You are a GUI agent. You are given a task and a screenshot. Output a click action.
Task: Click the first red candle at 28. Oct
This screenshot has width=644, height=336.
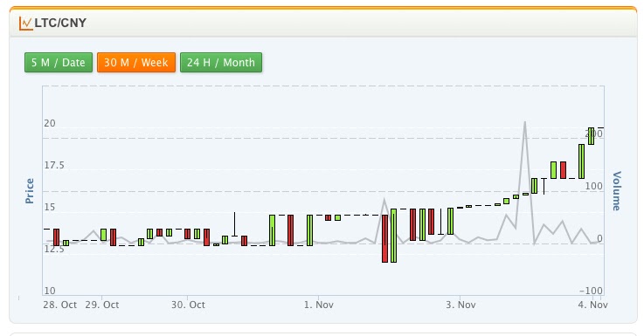tap(56, 237)
